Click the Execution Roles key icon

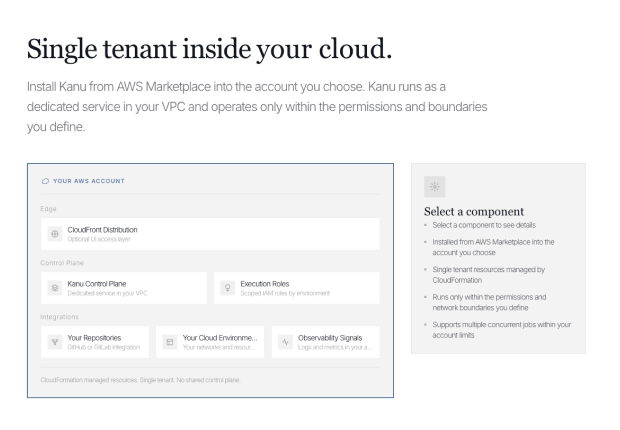coord(228,288)
